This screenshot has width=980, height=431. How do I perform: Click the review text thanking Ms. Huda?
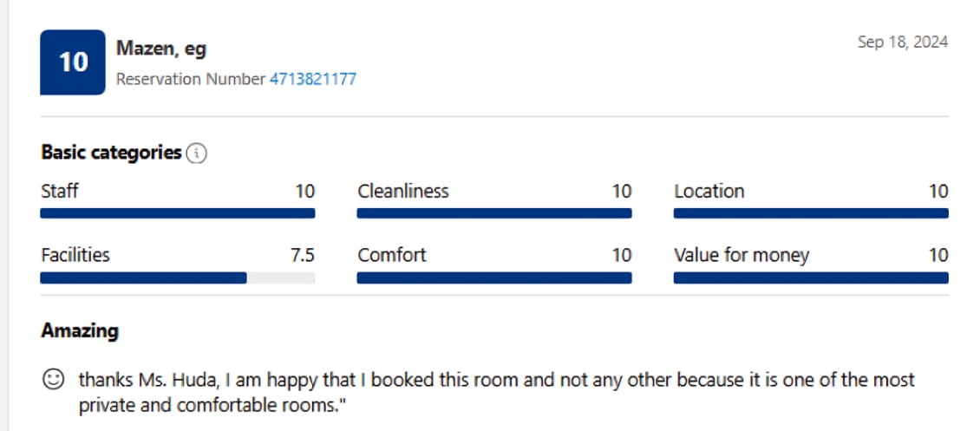click(496, 392)
